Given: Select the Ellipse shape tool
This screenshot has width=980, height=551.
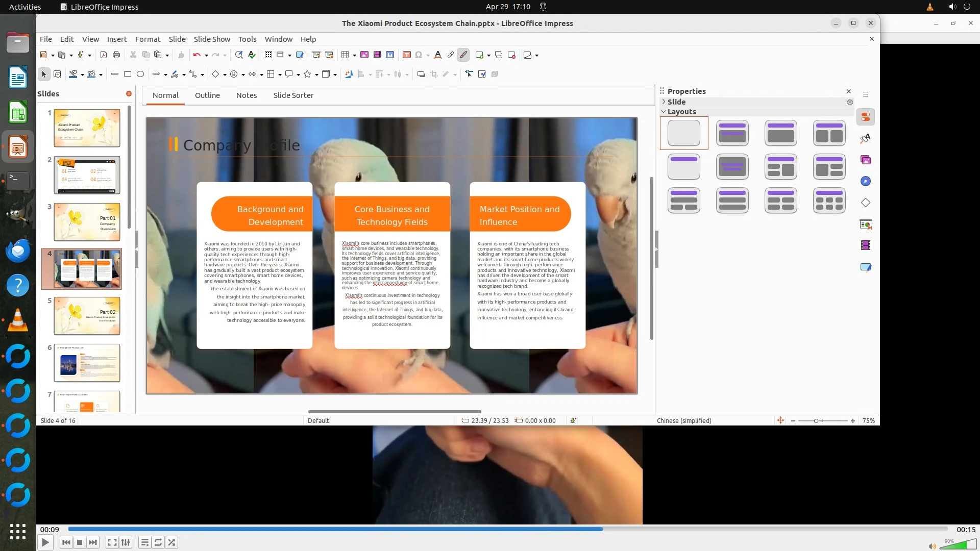Looking at the screenshot, I should (140, 74).
